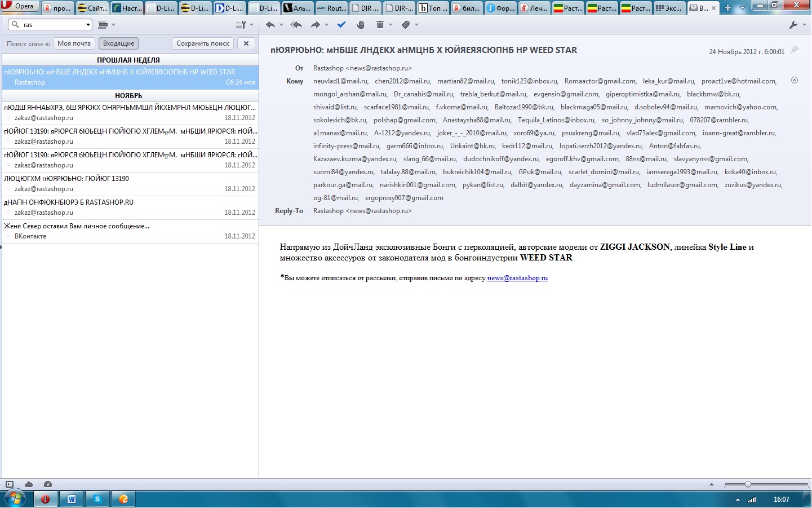Click the 'Сохранить поиск' button

(203, 43)
